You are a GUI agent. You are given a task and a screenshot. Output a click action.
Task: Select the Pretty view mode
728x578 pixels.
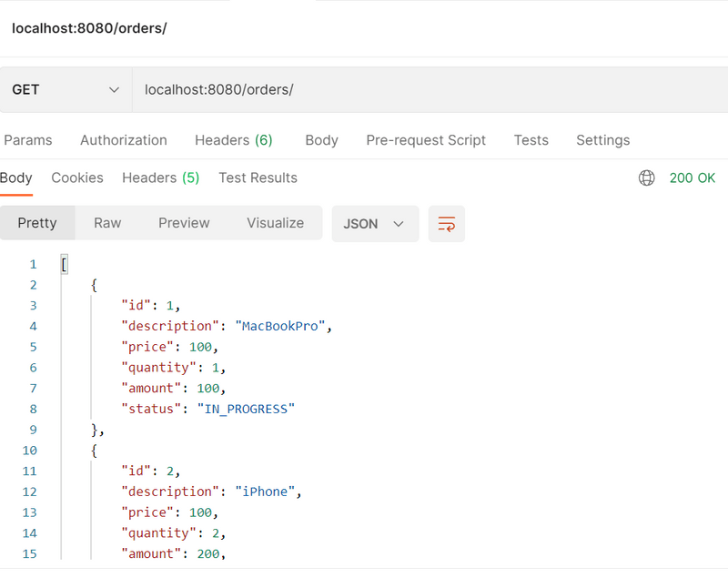[x=37, y=223]
